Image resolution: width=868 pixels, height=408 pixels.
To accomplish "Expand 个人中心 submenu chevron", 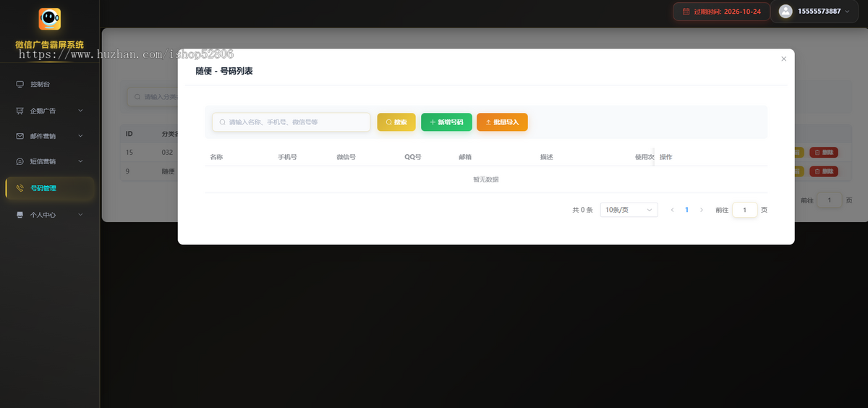I will tap(80, 215).
